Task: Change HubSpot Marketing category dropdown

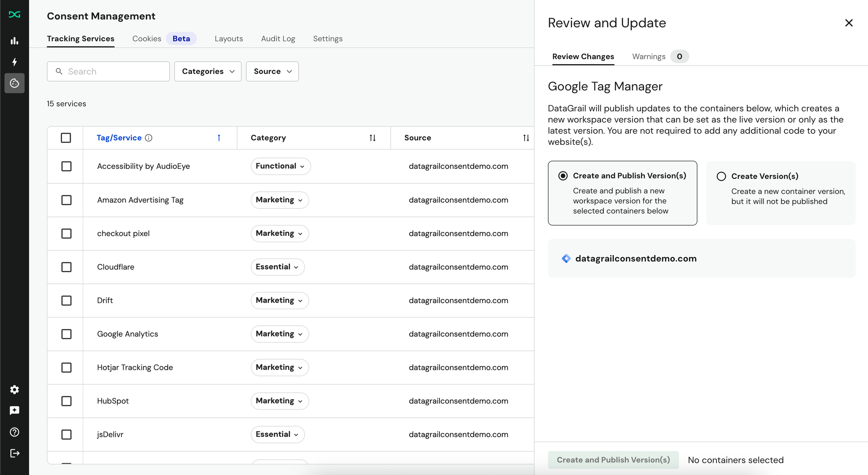Action: 280,401
